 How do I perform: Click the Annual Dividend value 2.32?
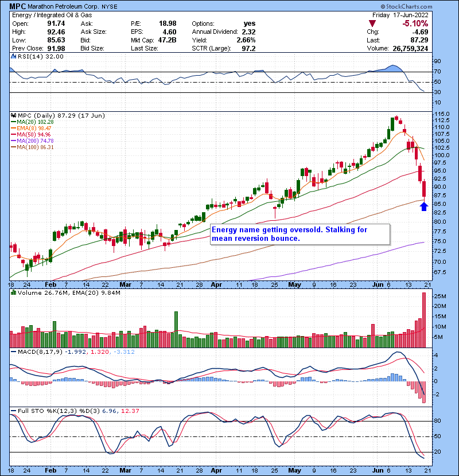click(249, 32)
